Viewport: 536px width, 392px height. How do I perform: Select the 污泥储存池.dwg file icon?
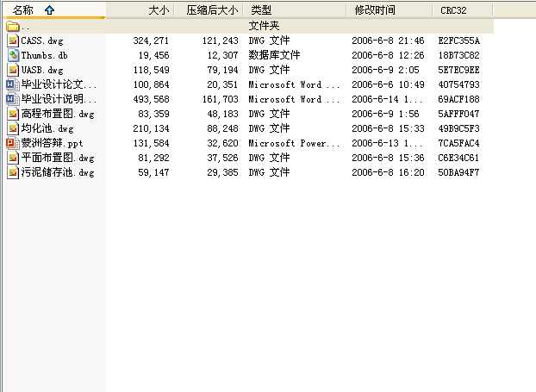(x=13, y=172)
